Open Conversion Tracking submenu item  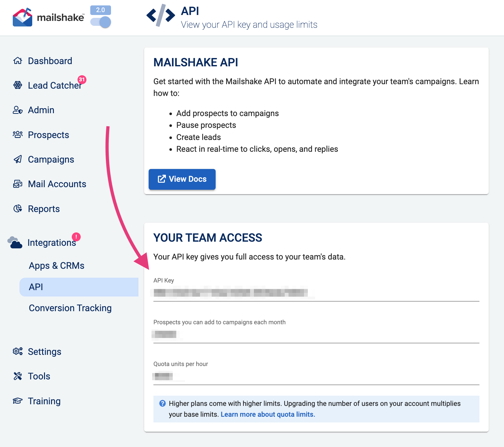point(70,308)
